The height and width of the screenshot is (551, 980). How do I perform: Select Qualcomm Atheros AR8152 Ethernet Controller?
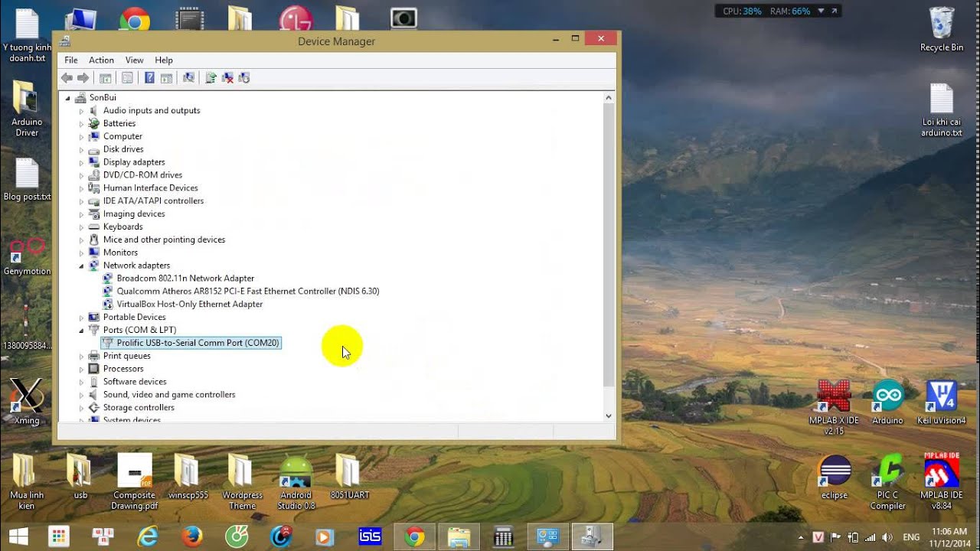(x=248, y=292)
